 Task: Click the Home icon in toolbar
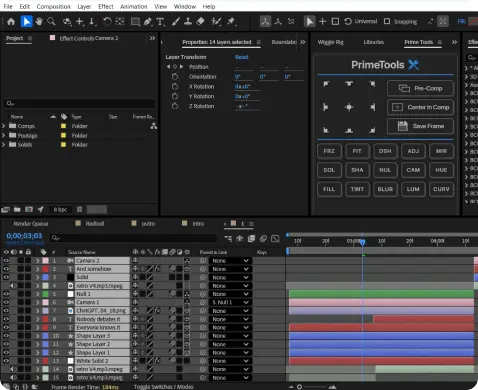(11, 22)
